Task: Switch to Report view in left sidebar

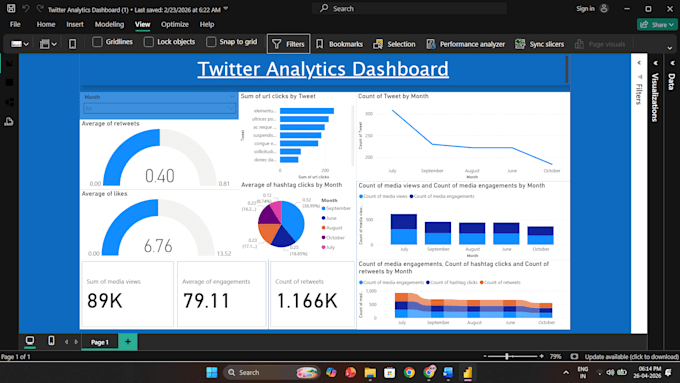Action: [x=9, y=63]
